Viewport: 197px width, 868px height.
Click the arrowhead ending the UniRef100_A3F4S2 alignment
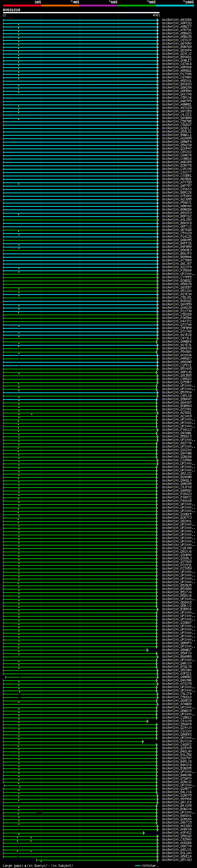pos(144,833)
